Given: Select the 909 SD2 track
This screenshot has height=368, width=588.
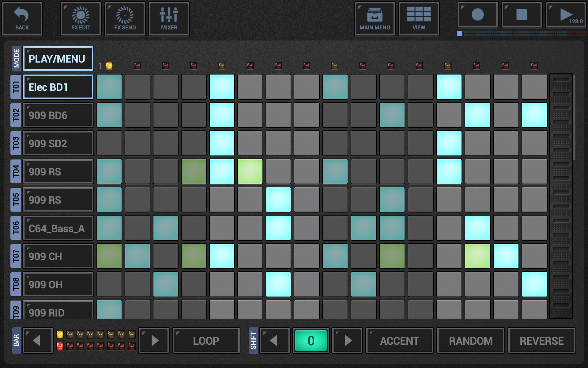Looking at the screenshot, I should pyautogui.click(x=58, y=143).
